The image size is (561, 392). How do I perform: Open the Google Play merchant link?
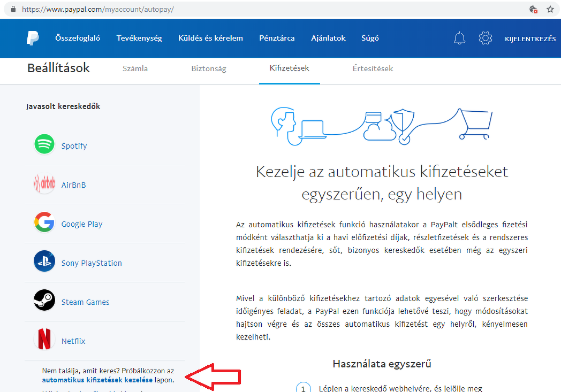pyautogui.click(x=82, y=224)
